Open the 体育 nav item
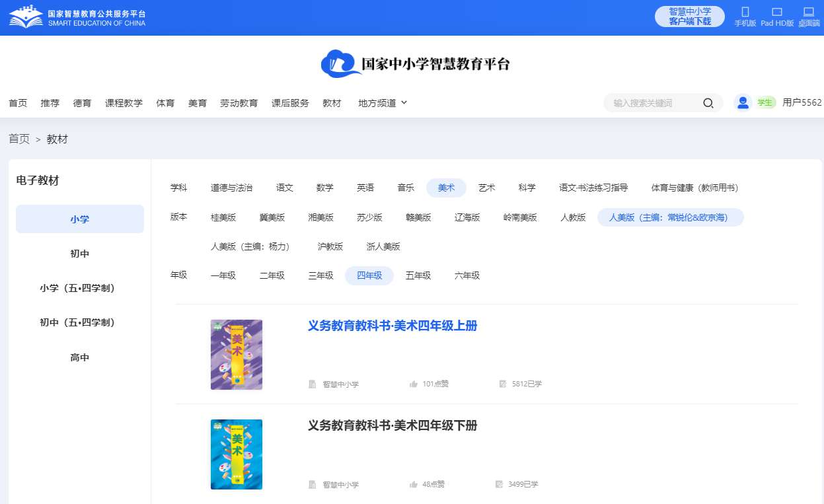The height and width of the screenshot is (504, 824). click(165, 103)
